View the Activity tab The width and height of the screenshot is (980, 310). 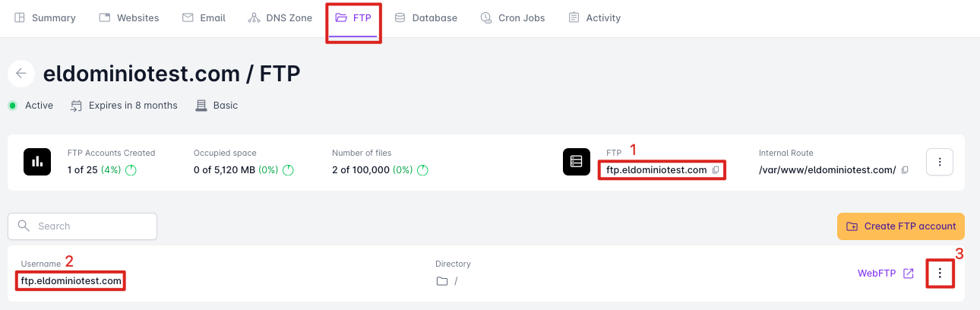(595, 17)
